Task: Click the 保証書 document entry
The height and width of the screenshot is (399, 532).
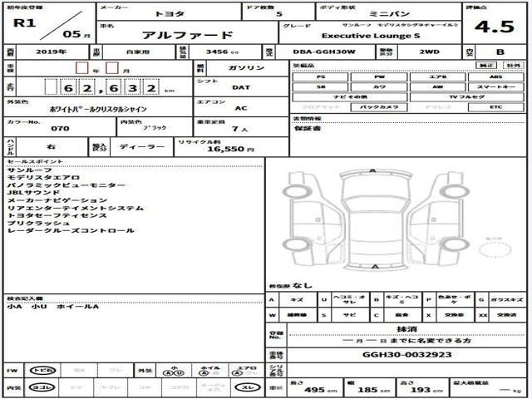Action: (308, 129)
